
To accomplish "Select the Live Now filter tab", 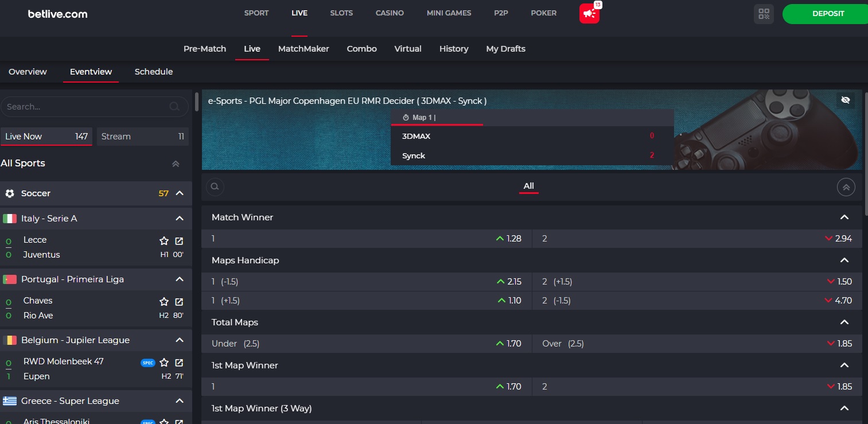I will point(46,137).
